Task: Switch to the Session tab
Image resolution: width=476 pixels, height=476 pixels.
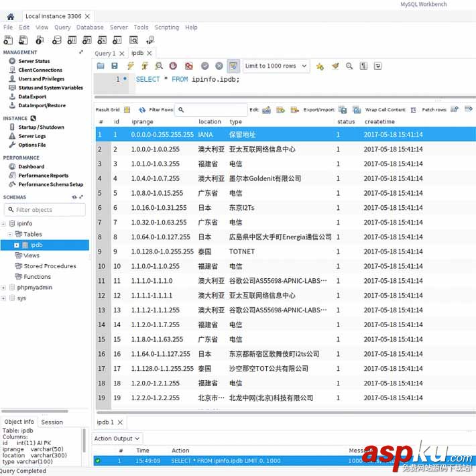Action: pos(52,422)
